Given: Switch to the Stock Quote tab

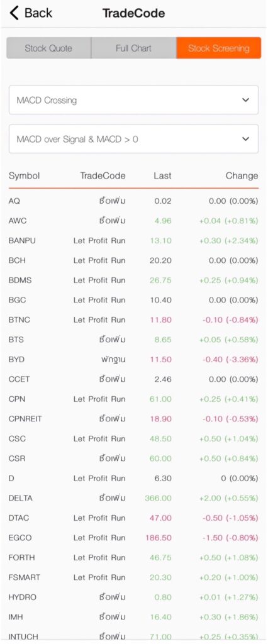Looking at the screenshot, I should pyautogui.click(x=48, y=48).
